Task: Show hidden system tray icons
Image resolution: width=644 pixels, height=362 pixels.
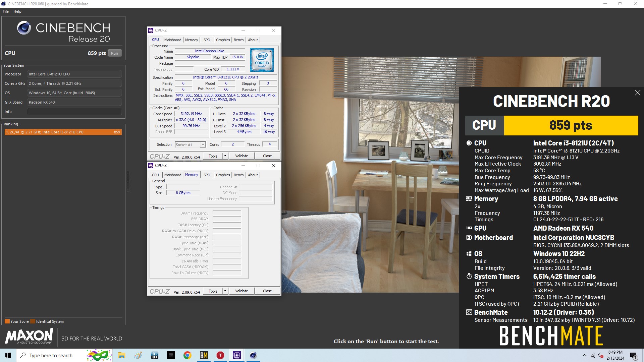Action: (x=585, y=355)
